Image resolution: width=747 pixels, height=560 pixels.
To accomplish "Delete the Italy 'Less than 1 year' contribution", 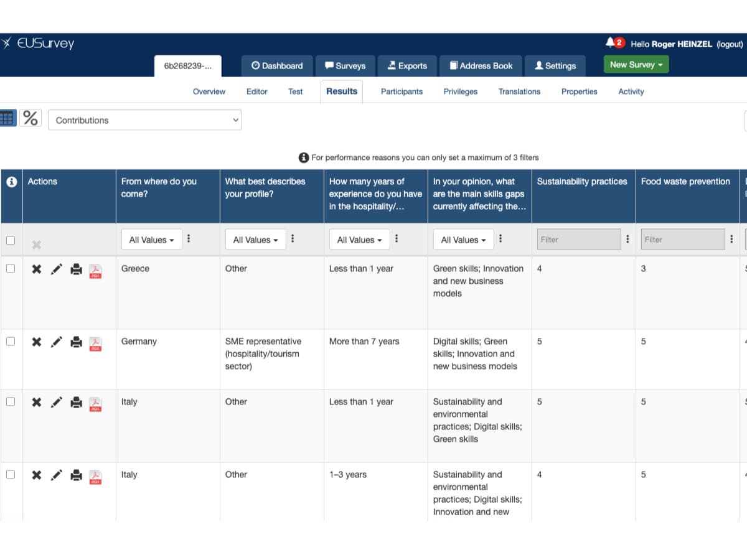I will (x=37, y=403).
